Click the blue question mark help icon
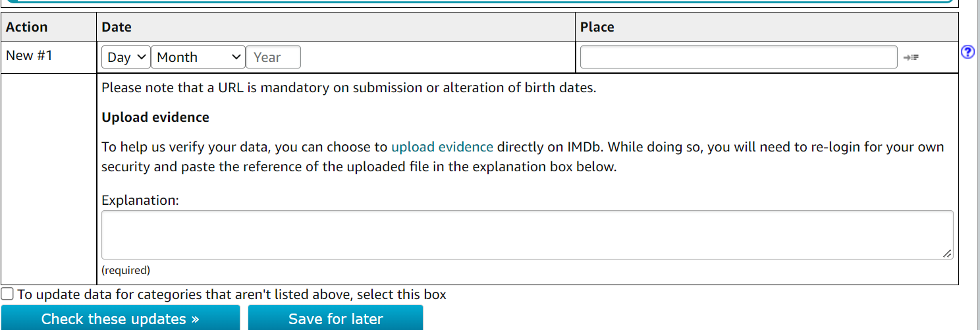The image size is (980, 330). 967,52
